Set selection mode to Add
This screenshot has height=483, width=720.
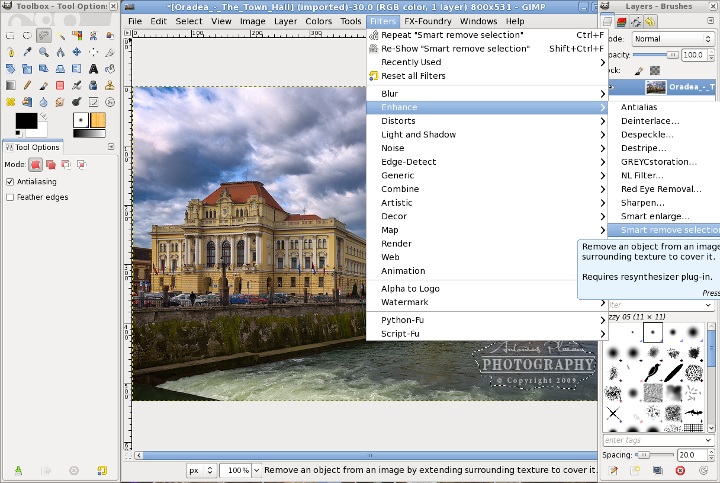[x=51, y=164]
